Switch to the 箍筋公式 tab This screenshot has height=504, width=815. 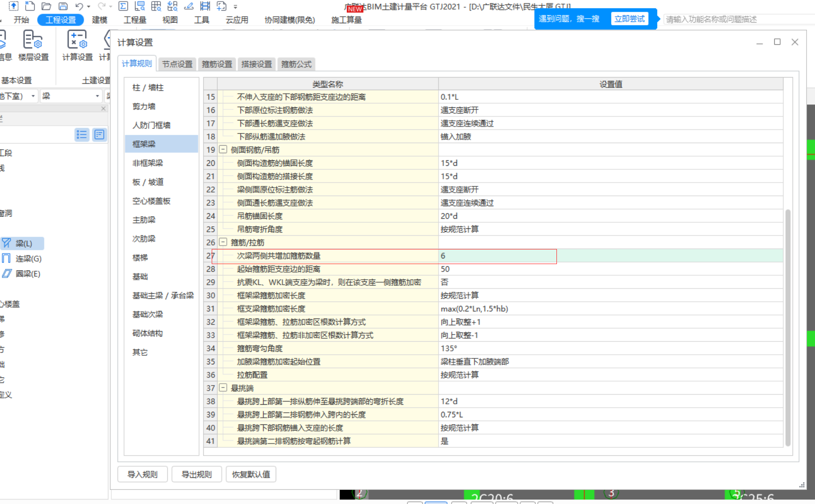point(296,64)
